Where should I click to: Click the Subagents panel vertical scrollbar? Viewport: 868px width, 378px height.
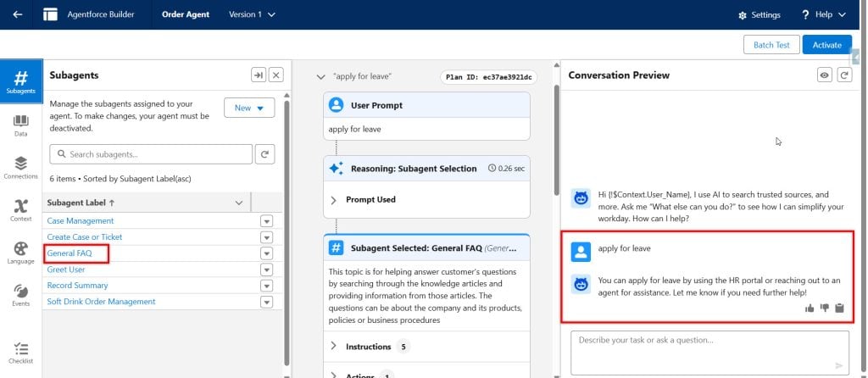coord(287,232)
